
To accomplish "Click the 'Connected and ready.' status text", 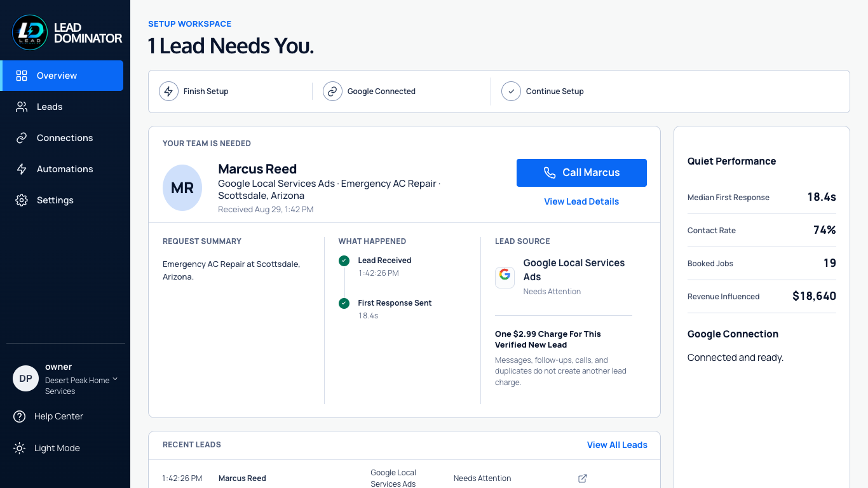I will tap(735, 358).
